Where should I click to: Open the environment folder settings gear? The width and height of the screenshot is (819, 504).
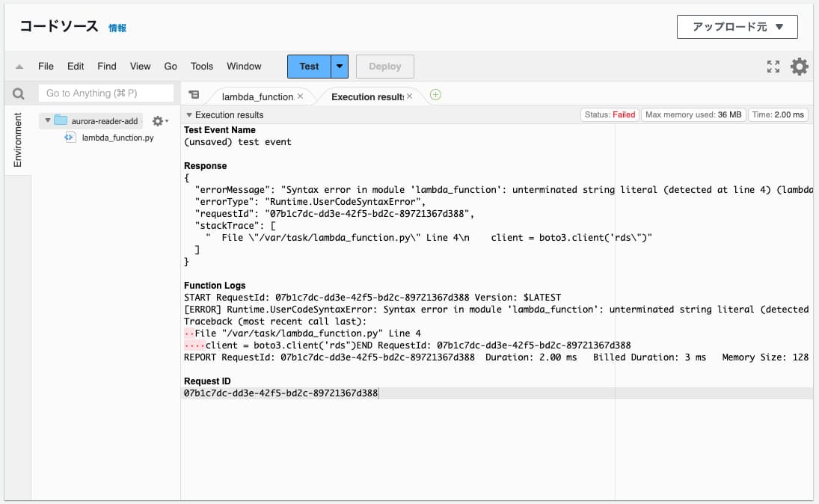pyautogui.click(x=159, y=121)
